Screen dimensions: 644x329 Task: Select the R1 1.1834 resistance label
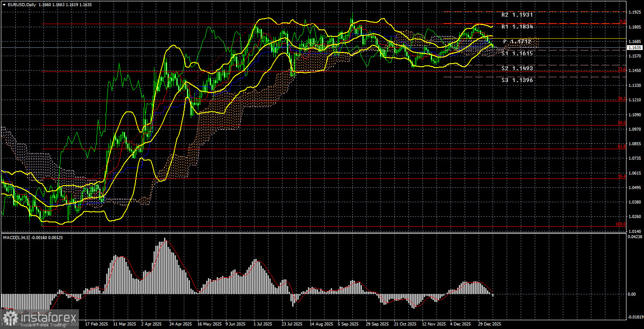[517, 27]
